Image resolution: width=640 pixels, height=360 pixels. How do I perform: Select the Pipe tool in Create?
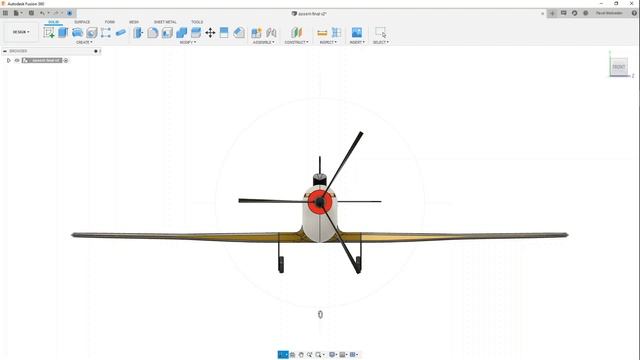pos(121,32)
